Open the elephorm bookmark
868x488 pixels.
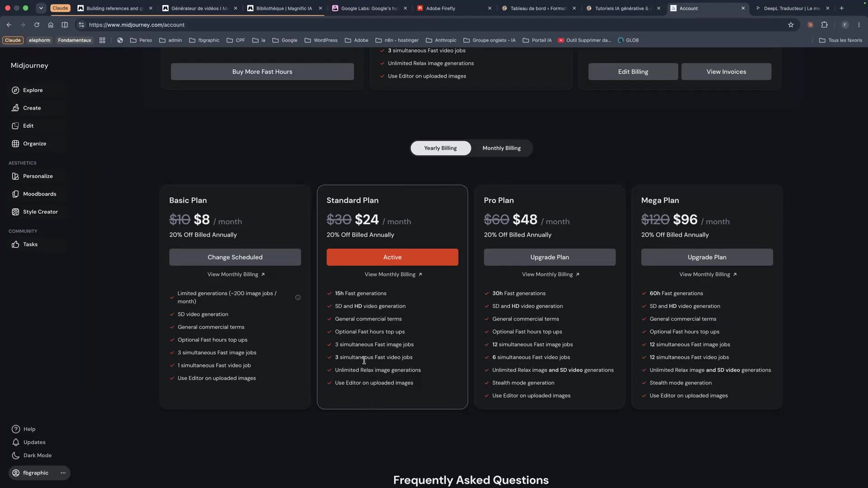tap(40, 40)
